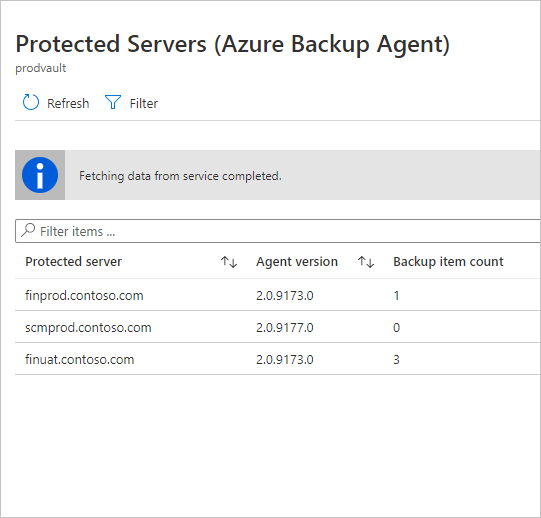This screenshot has height=518, width=541.
Task: Click the blue info icon in banner
Action: pyautogui.click(x=40, y=175)
